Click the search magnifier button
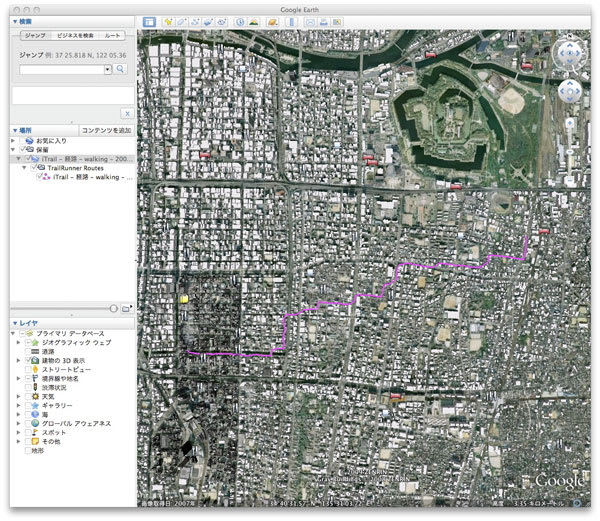 click(120, 69)
